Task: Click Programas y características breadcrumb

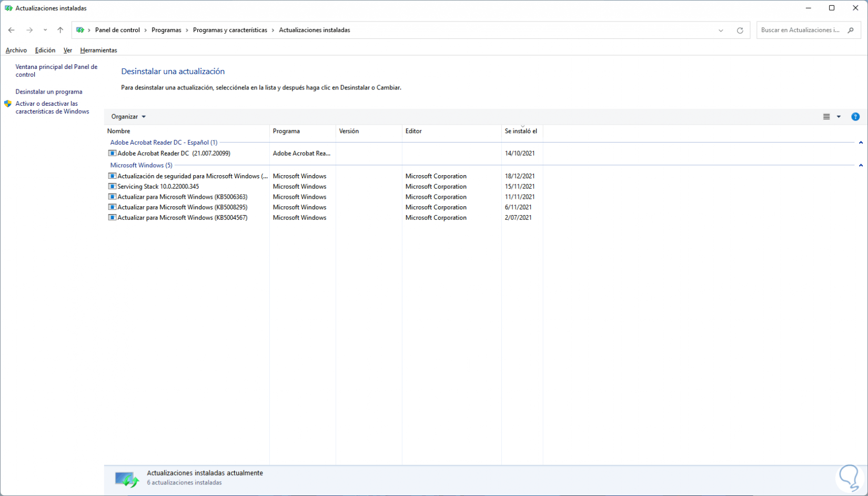Action: coord(230,30)
